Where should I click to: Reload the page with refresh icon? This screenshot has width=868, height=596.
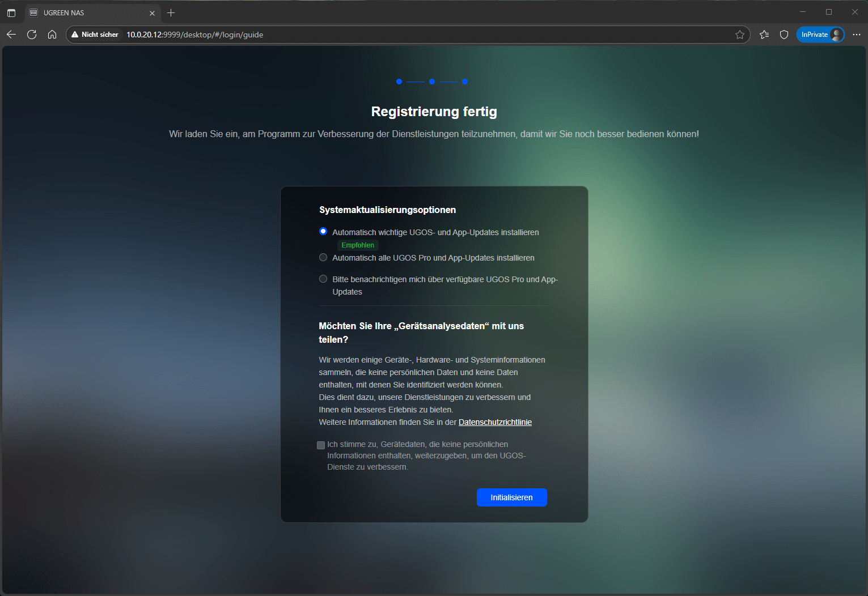(32, 35)
